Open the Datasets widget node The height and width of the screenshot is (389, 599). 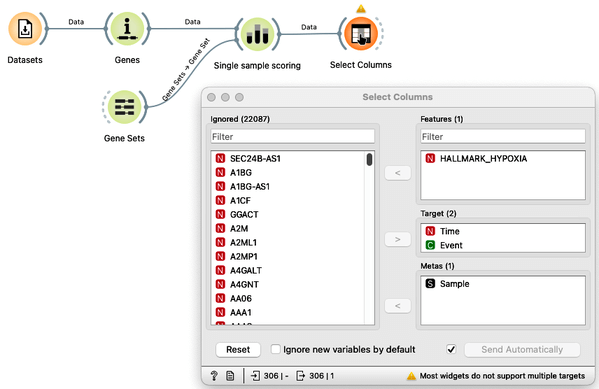25,29
